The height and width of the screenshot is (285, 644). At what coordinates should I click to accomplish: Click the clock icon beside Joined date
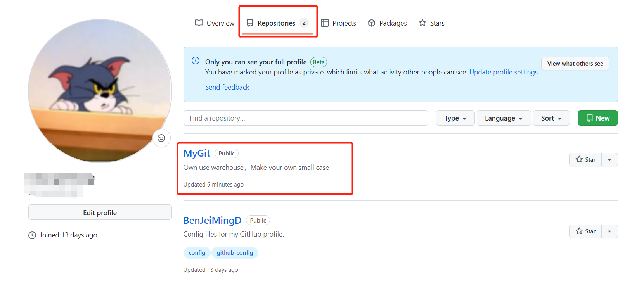point(32,235)
